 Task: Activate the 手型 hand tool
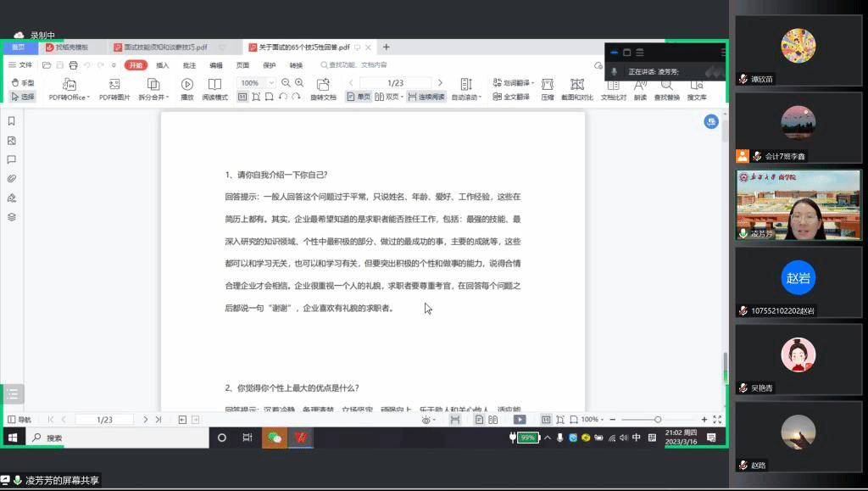tap(23, 83)
